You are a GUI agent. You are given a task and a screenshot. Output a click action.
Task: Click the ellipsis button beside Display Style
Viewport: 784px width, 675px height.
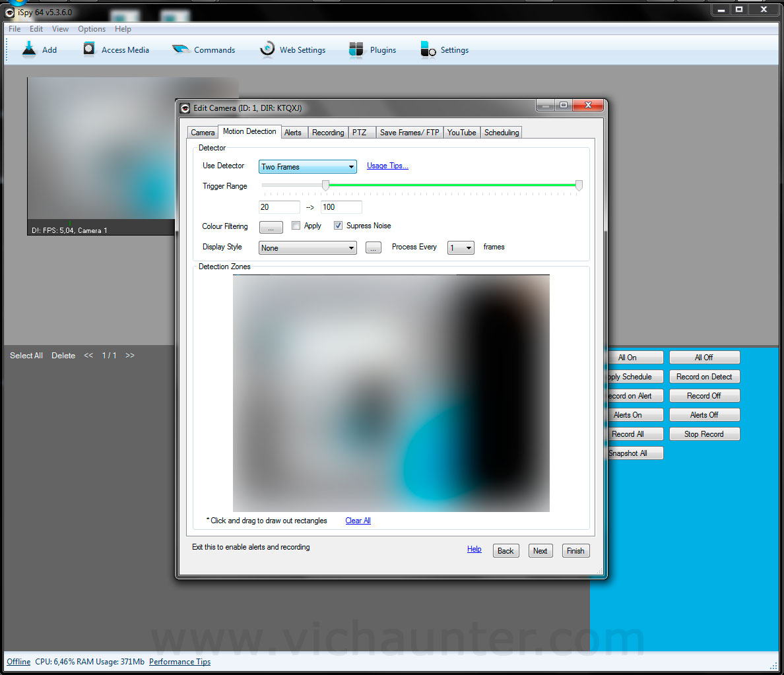(x=373, y=247)
